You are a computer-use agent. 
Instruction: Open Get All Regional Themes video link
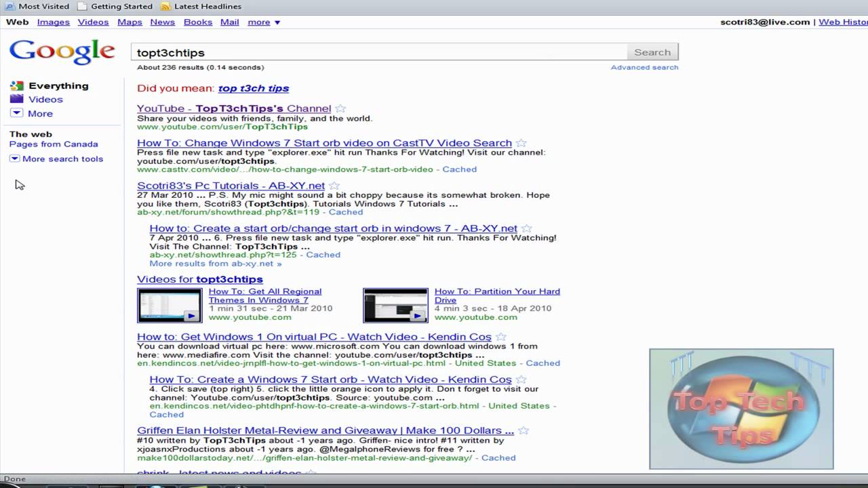pyautogui.click(x=265, y=296)
